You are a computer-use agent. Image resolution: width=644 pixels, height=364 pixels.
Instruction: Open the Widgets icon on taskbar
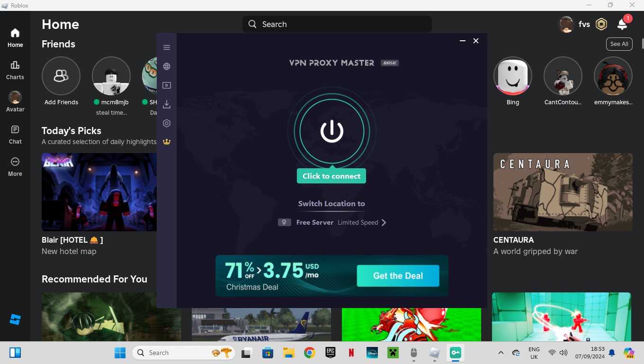click(15, 353)
